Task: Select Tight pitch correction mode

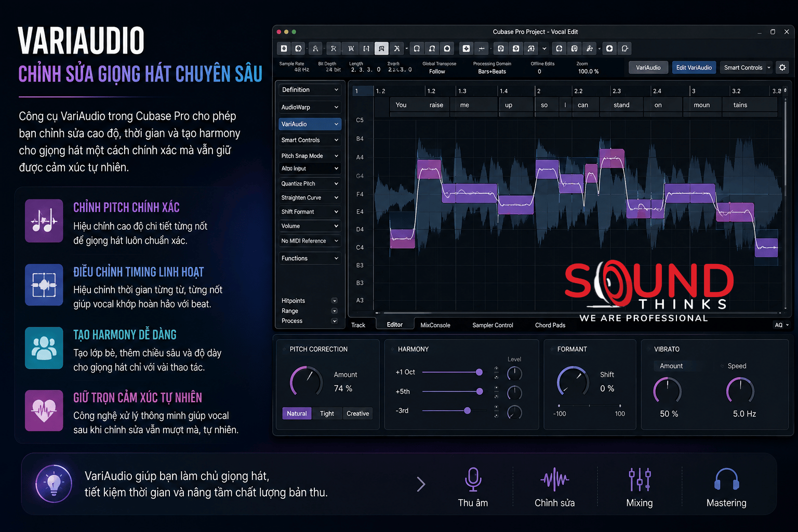Action: click(327, 414)
